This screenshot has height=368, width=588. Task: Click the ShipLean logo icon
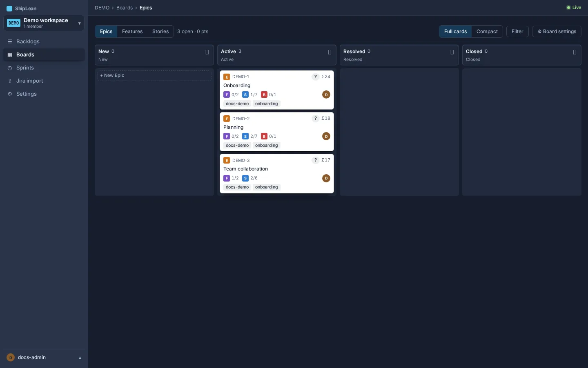point(9,9)
